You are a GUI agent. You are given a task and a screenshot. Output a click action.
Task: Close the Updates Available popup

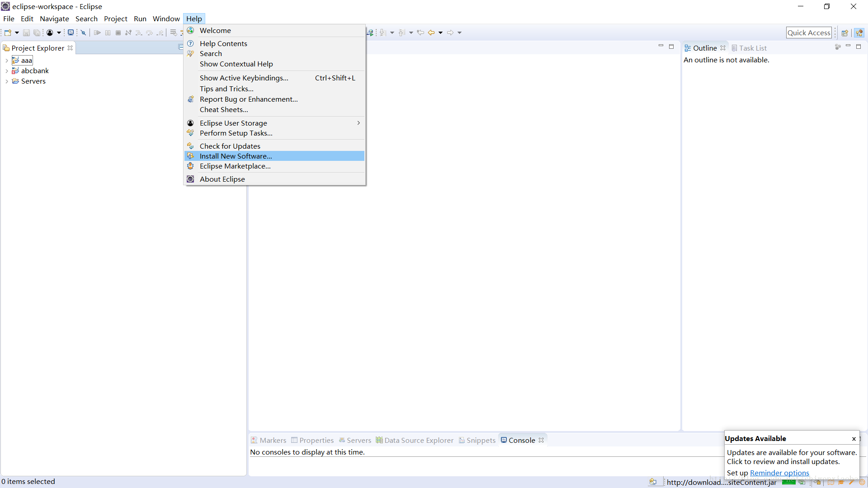pyautogui.click(x=854, y=439)
